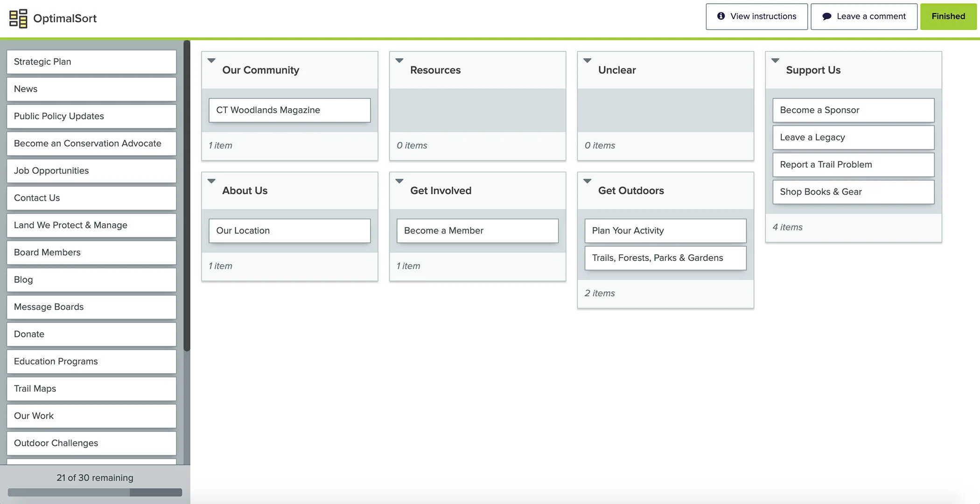
Task: Click the info icon in View instructions
Action: 721,16
